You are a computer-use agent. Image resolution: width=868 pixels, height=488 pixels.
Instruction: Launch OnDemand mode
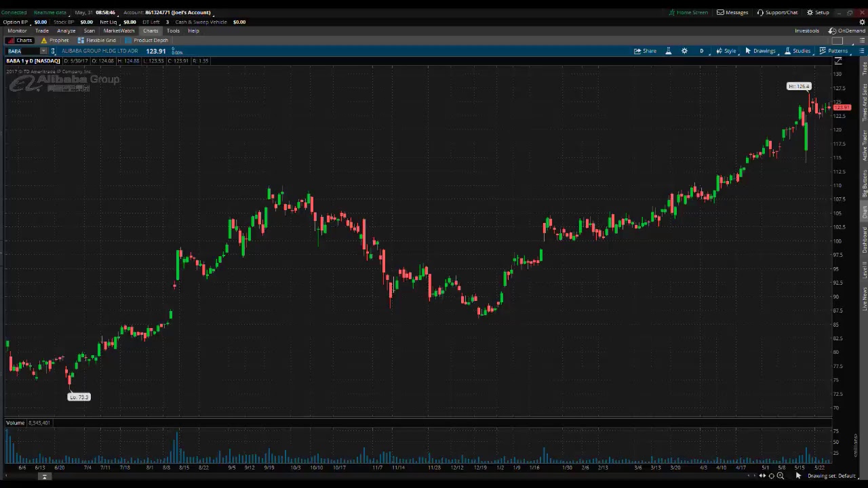point(847,30)
